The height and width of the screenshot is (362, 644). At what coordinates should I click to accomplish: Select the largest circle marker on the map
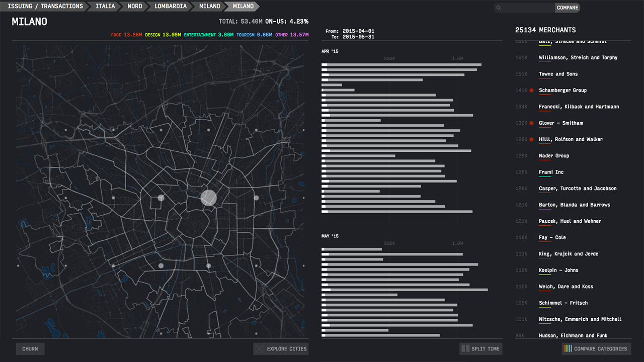[x=208, y=198]
